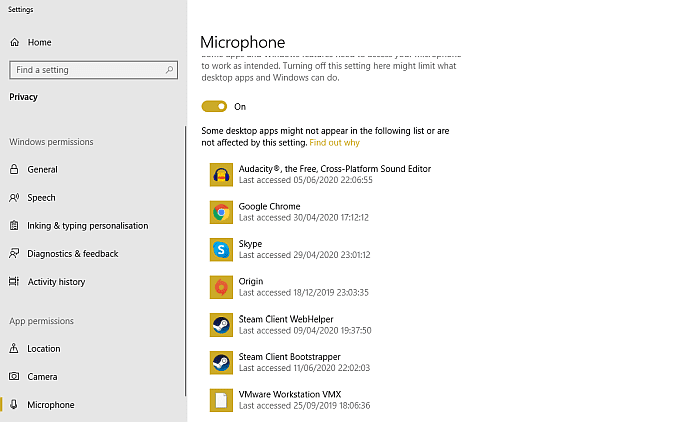
Task: Open Location app permissions
Action: [44, 349]
